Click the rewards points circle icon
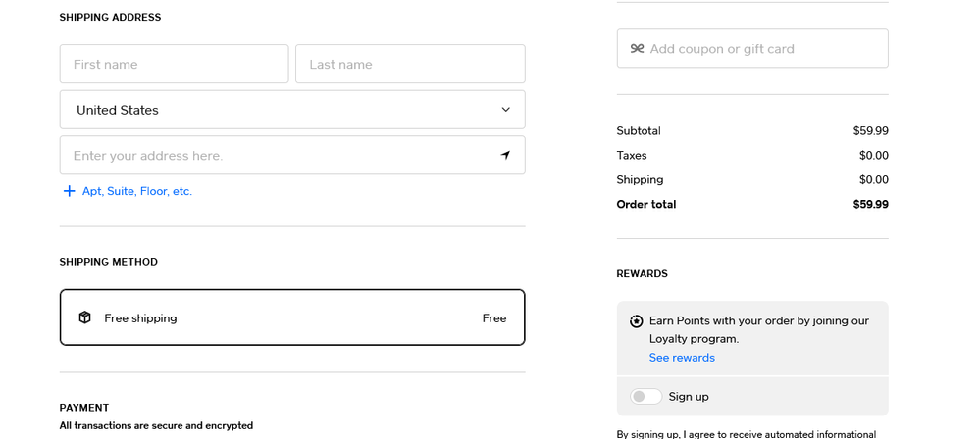This screenshot has height=439, width=980. coord(637,321)
